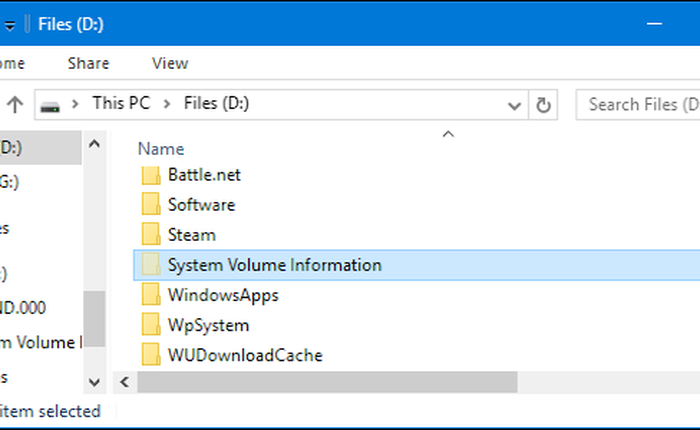700x430 pixels.
Task: Minimize the Files (D:) window
Action: click(654, 23)
